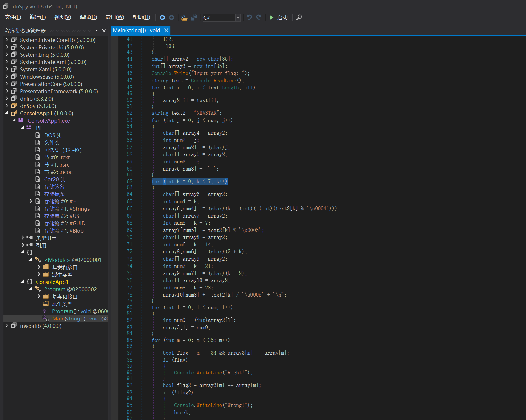Click the Console.WriteLine("Right!") code line
This screenshot has height=420, width=526.
[213, 373]
